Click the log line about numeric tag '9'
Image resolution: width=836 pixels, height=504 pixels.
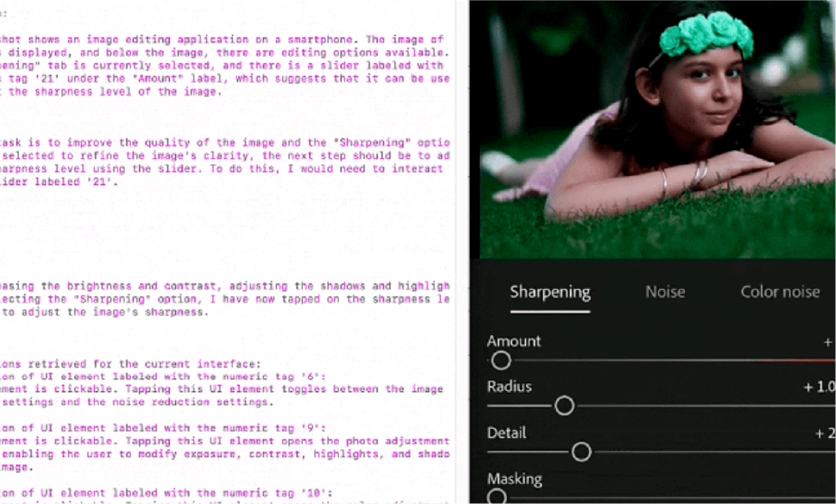226,428
